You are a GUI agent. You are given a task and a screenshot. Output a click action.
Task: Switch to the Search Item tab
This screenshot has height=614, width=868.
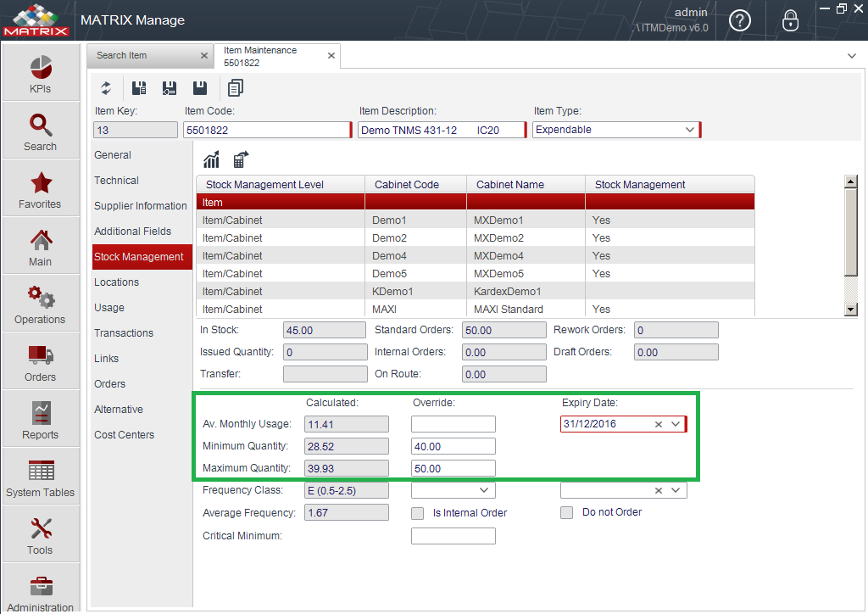(x=149, y=55)
